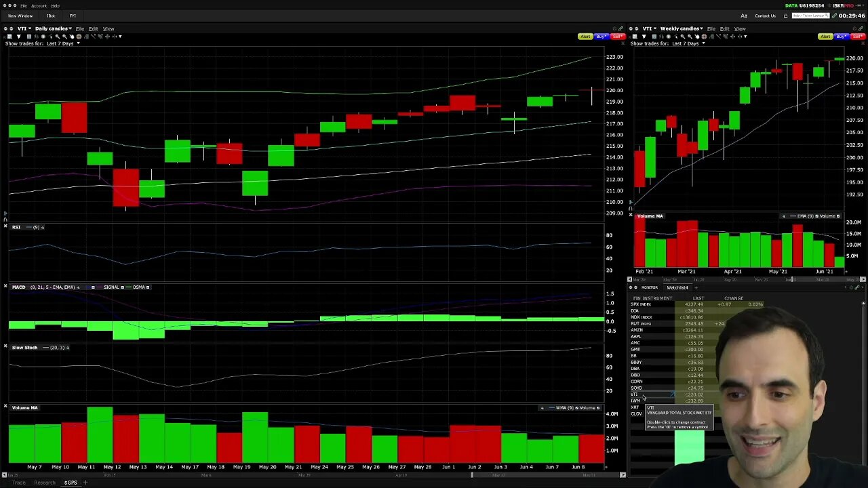This screenshot has width=868, height=488.
Task: Close the Volume MA panel on daily chart
Action: pyautogui.click(x=5, y=407)
